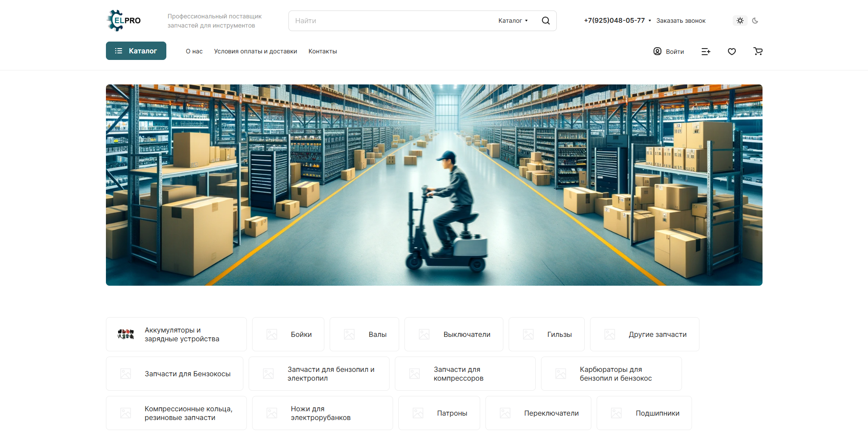Open the green Каталог menu button
Screen dimensions: 868x434
tap(136, 51)
